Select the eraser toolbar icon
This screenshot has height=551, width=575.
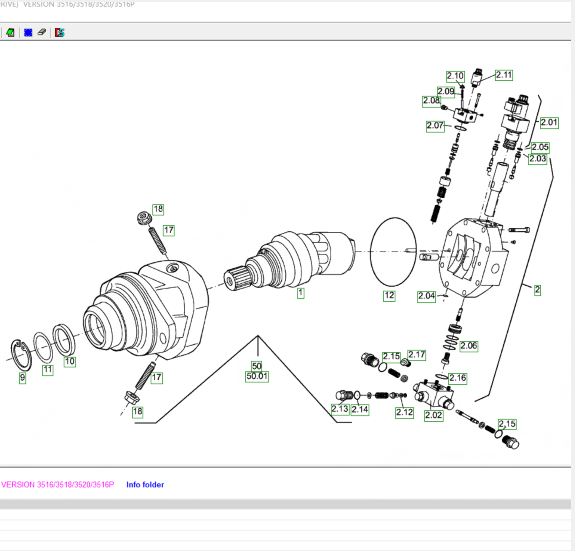(x=41, y=32)
